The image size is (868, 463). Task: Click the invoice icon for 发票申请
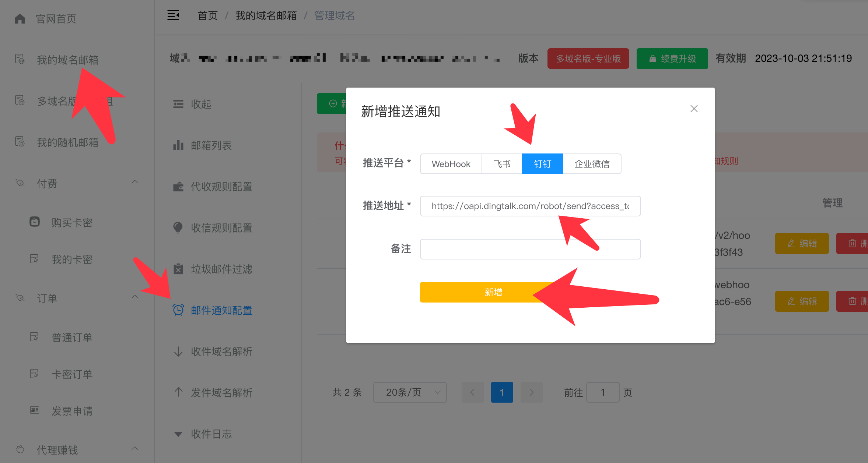pyautogui.click(x=35, y=410)
